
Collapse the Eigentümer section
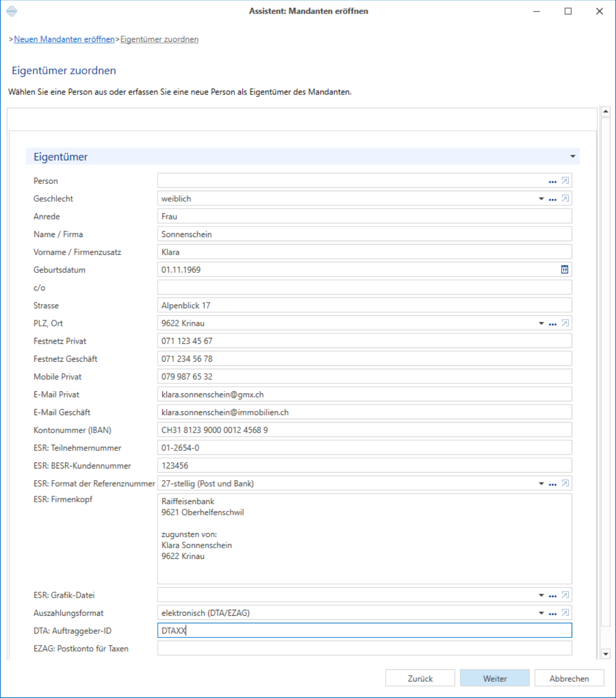(x=573, y=156)
